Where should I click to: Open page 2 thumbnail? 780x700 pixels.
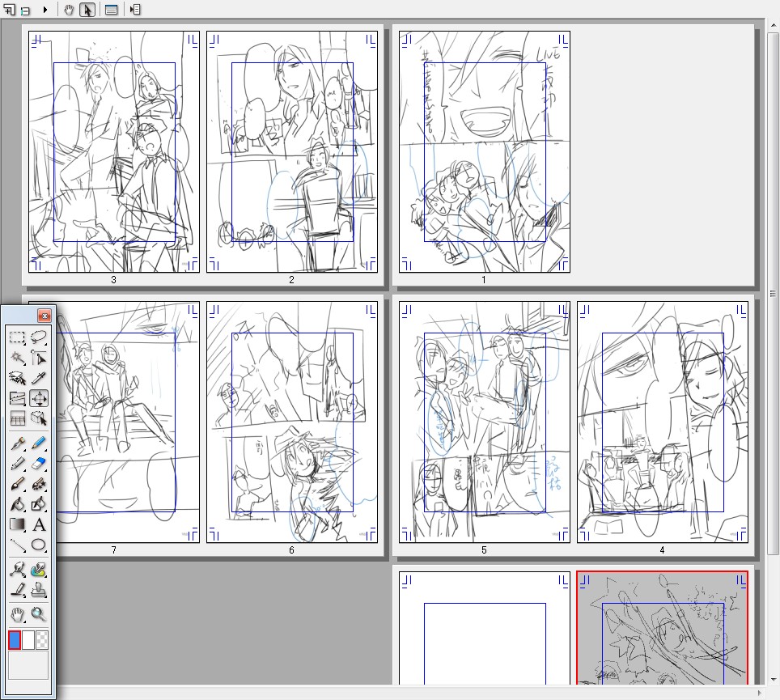tap(292, 152)
